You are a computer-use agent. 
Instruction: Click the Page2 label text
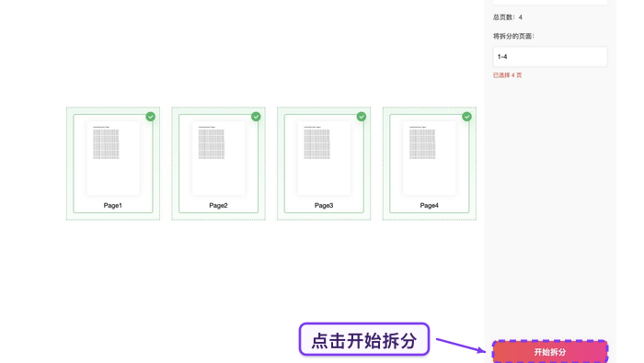pos(219,206)
